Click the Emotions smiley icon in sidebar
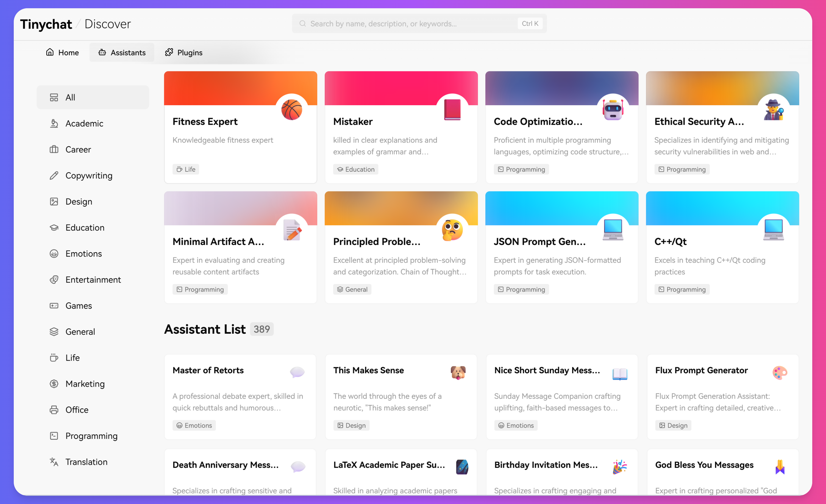This screenshot has width=826, height=504. 54,254
